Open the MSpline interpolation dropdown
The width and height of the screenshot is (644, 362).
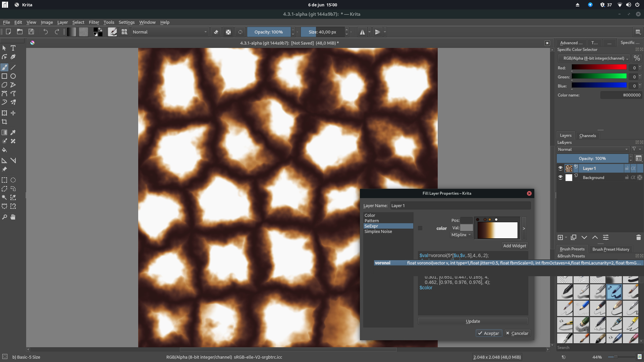tap(461, 235)
